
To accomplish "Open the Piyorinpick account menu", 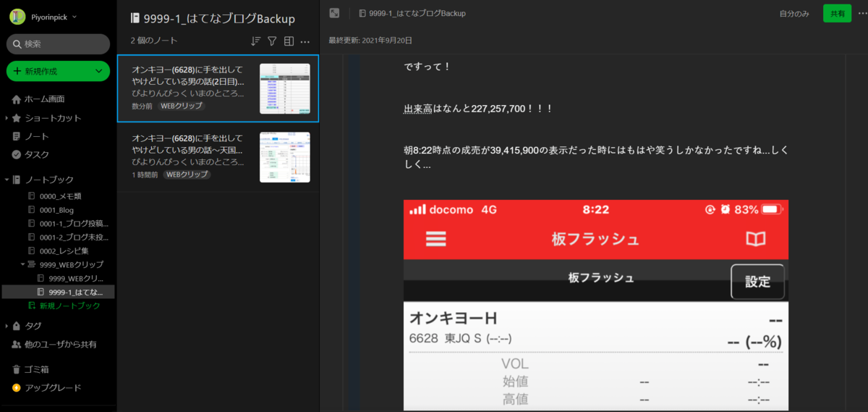I will click(x=45, y=17).
